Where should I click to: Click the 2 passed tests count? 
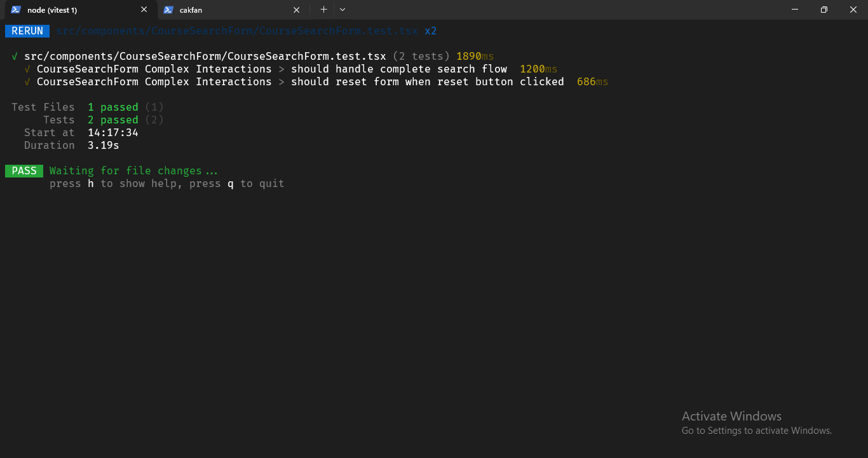coord(113,120)
